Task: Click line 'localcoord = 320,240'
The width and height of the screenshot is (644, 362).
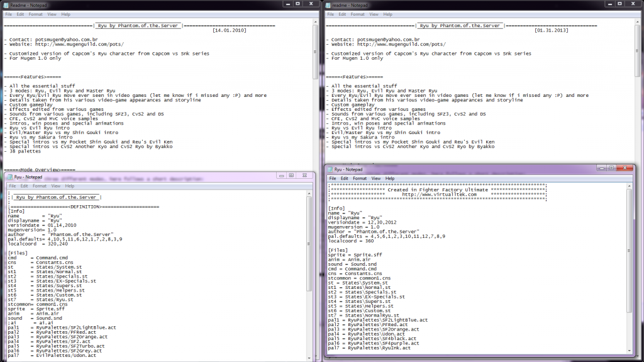Action: [x=38, y=244]
